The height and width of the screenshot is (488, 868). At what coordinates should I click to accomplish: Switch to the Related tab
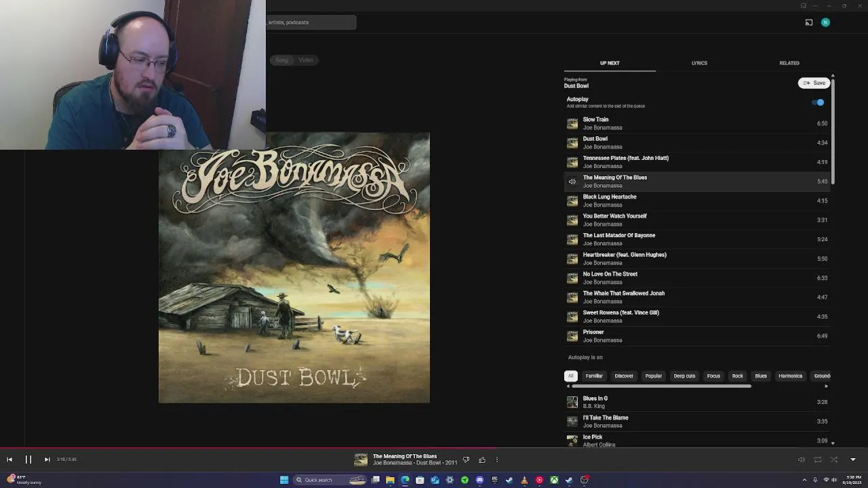click(x=789, y=63)
